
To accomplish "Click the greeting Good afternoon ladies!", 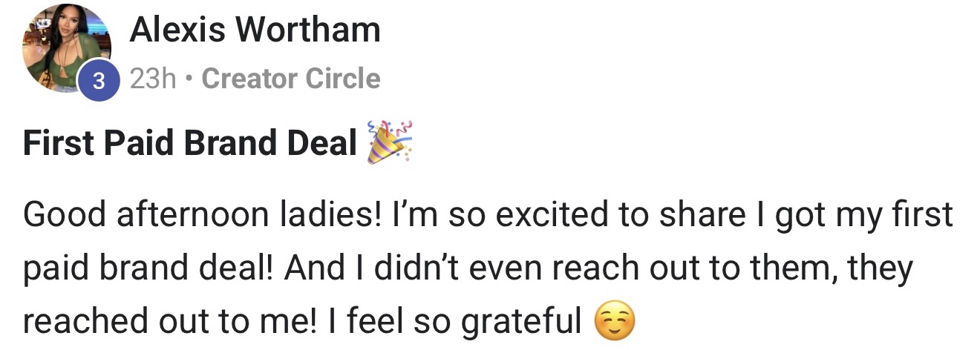I will coord(186,215).
